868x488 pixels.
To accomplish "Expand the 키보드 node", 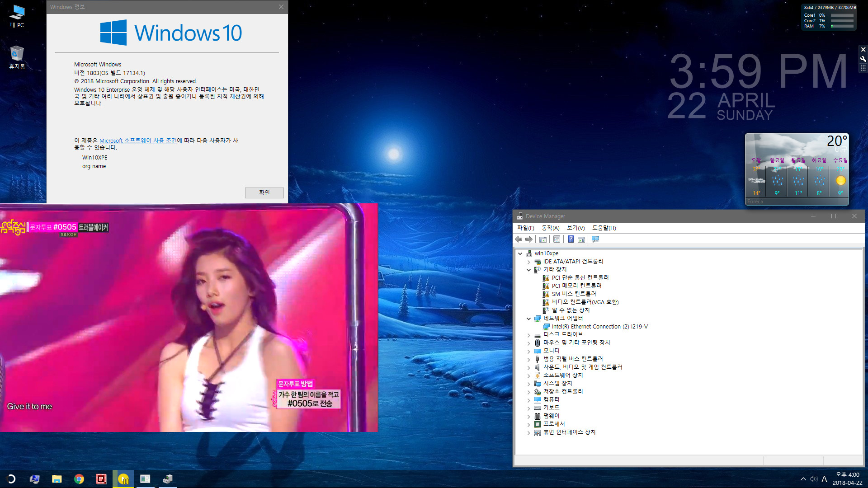I will (x=528, y=408).
